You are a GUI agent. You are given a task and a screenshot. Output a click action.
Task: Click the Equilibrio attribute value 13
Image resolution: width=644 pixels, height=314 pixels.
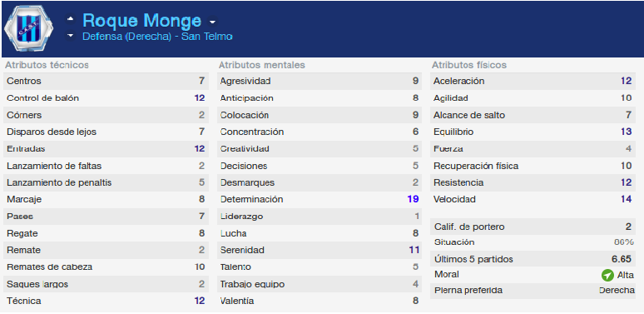click(x=626, y=132)
